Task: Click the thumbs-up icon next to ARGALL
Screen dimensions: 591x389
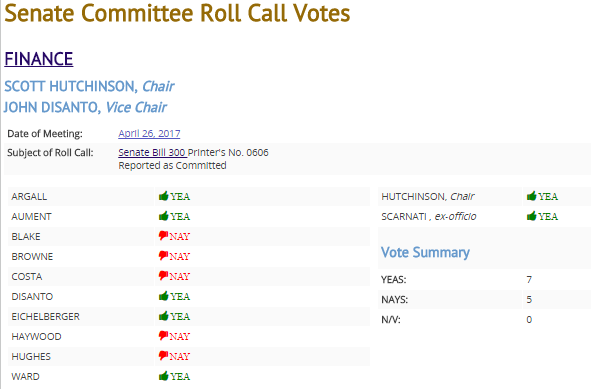Action: click(x=163, y=196)
